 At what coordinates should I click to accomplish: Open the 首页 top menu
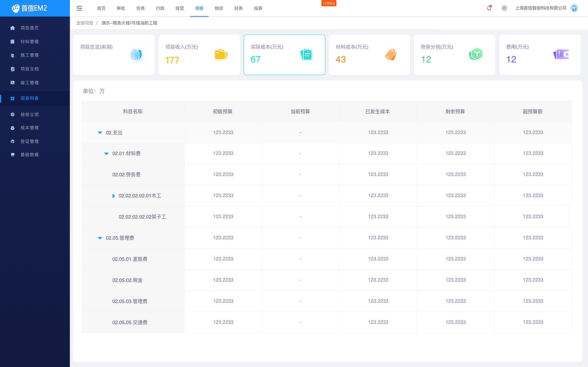click(x=101, y=9)
